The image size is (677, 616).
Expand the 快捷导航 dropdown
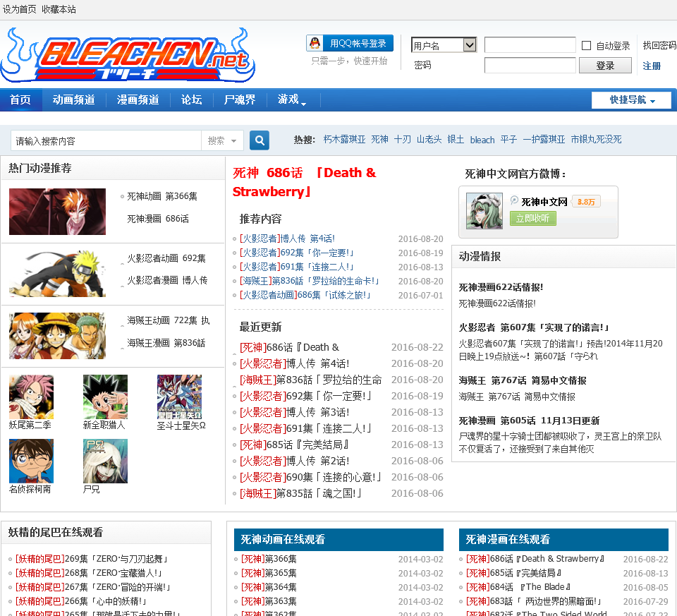click(631, 99)
